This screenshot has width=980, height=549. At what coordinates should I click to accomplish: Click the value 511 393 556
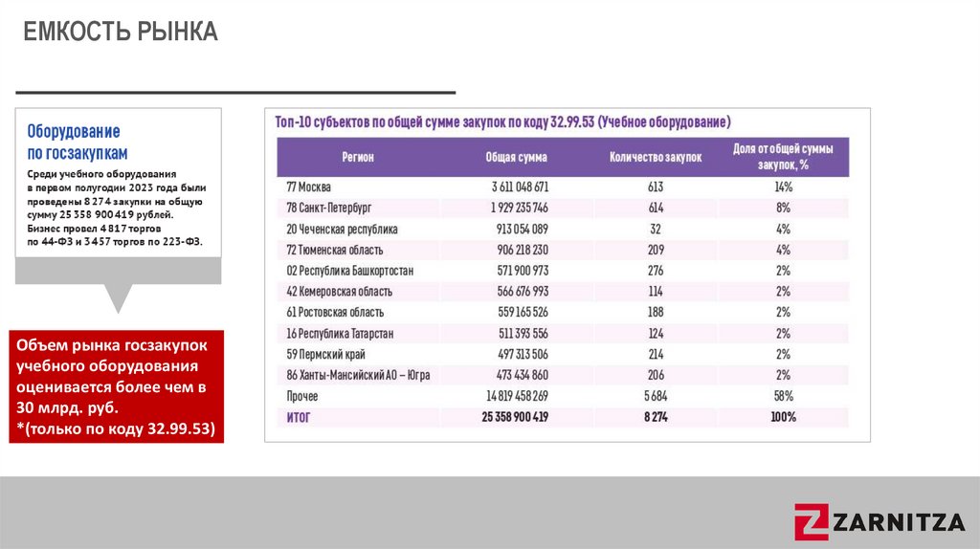coord(523,334)
